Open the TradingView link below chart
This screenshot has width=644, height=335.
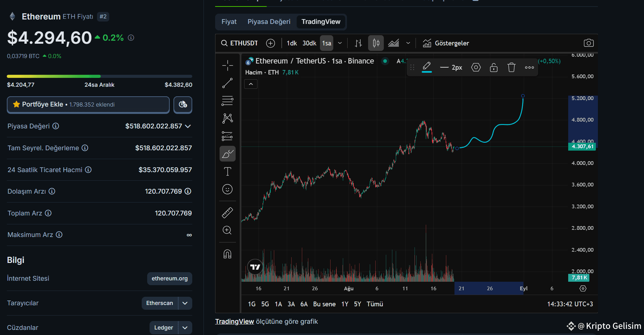235,322
